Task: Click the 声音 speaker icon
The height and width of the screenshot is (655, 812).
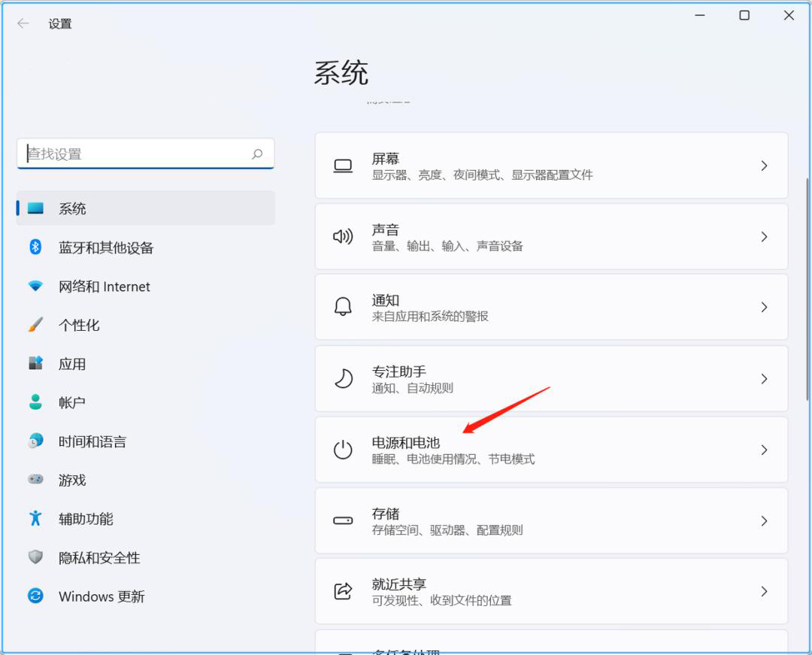Action: point(343,237)
